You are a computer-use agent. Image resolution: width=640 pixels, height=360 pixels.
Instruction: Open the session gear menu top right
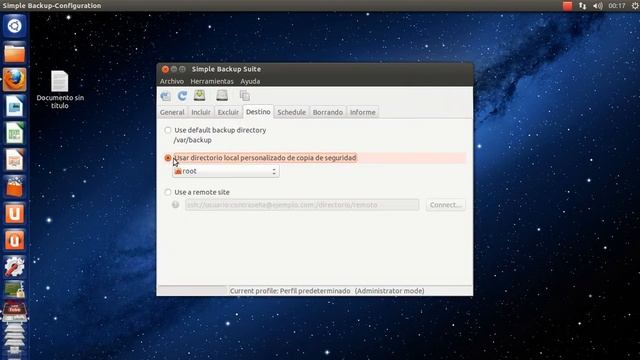pyautogui.click(x=635, y=6)
